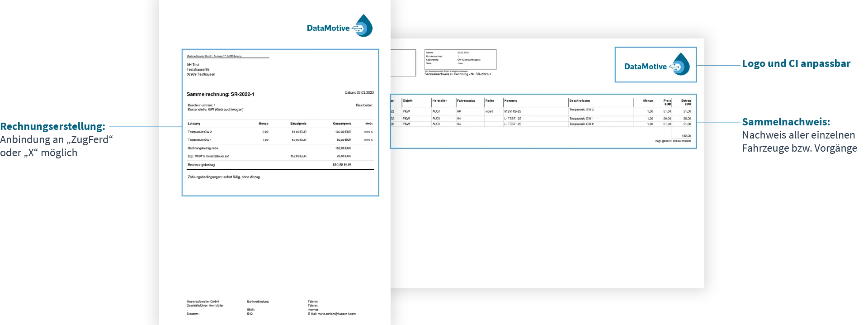Image resolution: width=868 pixels, height=325 pixels.
Task: Click the '6125142425' Kennung cell
Action: click(513, 111)
